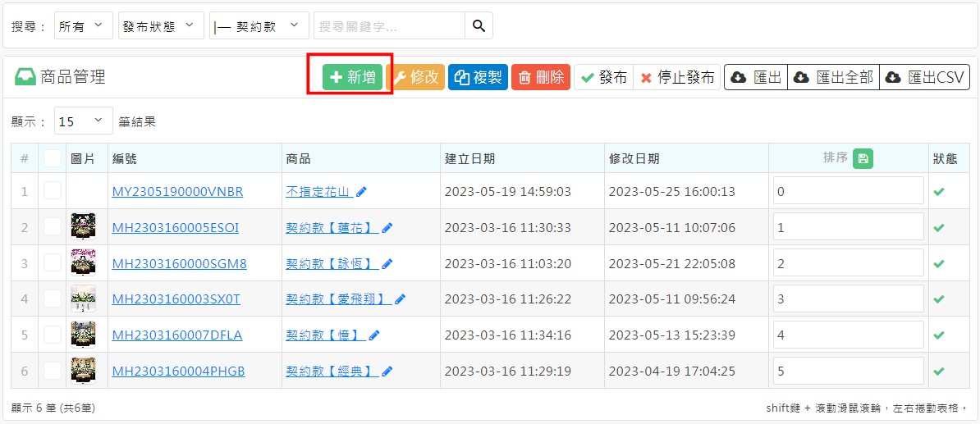
Task: Expand the 發布狀態 dropdown filter
Action: [161, 25]
